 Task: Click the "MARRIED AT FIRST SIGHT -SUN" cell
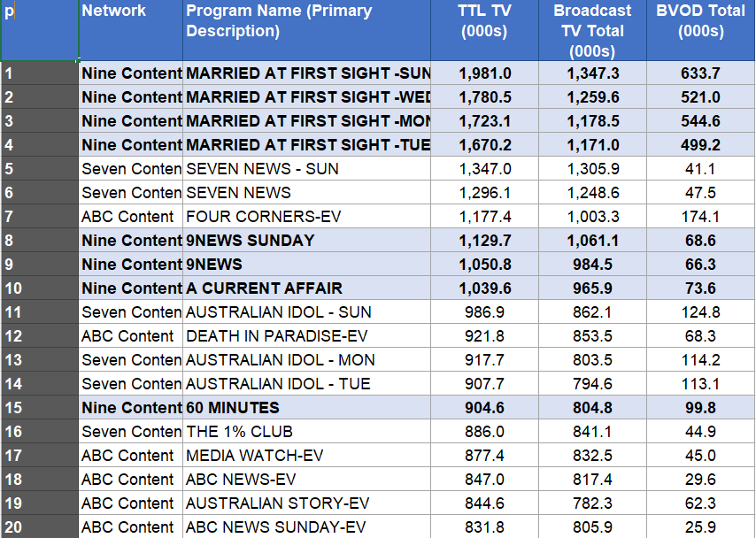pyautogui.click(x=305, y=73)
